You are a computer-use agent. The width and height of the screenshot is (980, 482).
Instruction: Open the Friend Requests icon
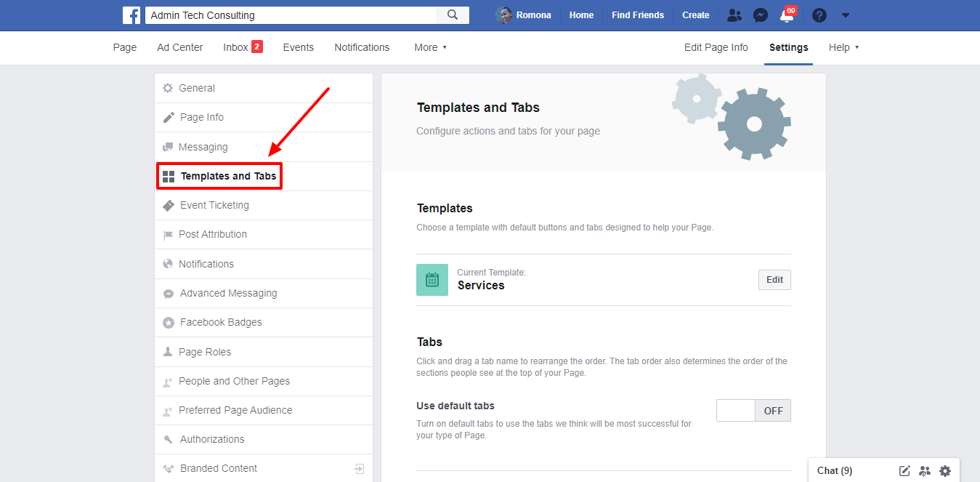(735, 15)
